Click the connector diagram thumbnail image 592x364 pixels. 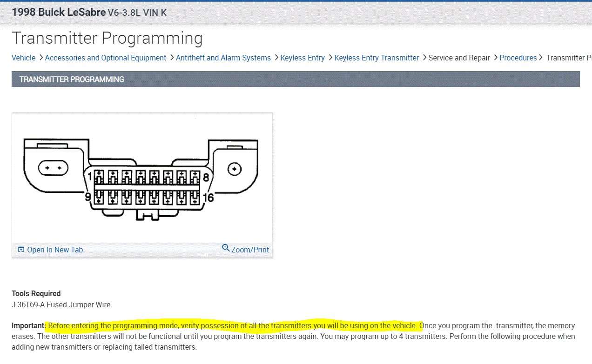click(142, 179)
